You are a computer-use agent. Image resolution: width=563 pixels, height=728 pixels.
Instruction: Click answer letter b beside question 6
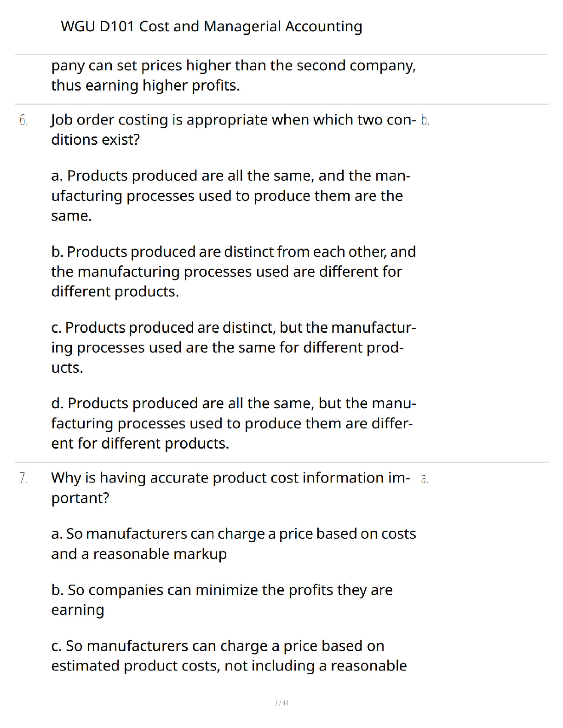[425, 120]
